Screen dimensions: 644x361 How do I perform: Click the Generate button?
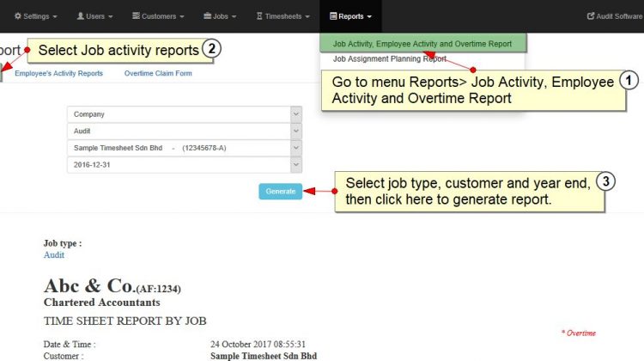(x=281, y=191)
